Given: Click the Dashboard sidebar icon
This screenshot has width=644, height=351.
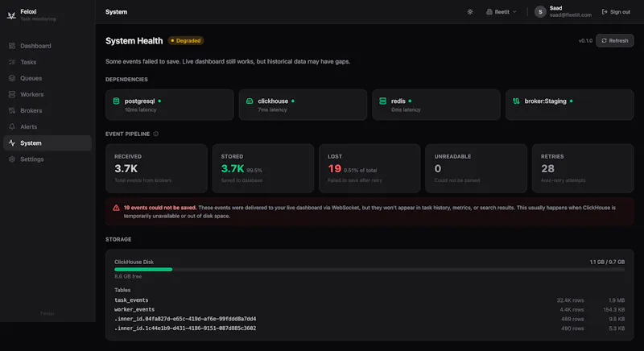Looking at the screenshot, I should point(12,46).
